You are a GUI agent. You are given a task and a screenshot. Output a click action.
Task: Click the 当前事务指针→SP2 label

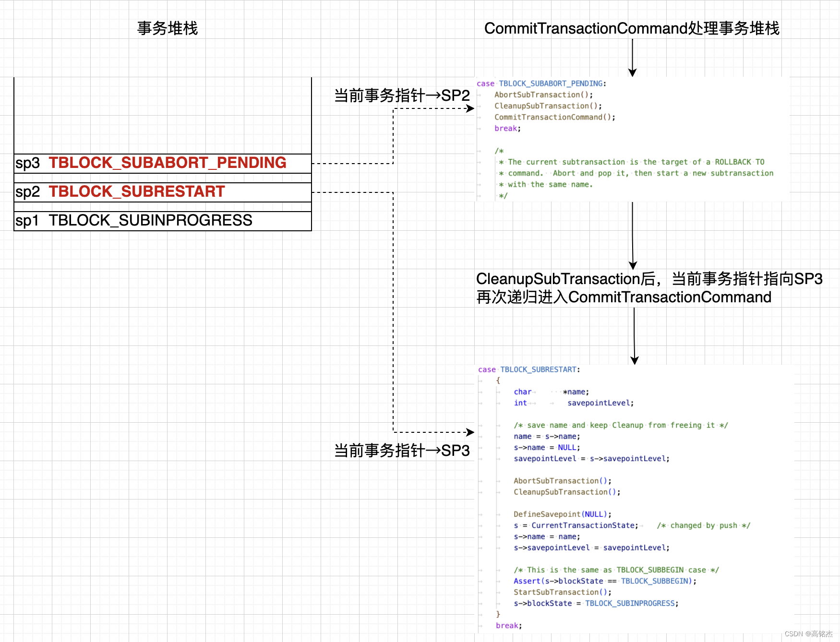point(402,95)
